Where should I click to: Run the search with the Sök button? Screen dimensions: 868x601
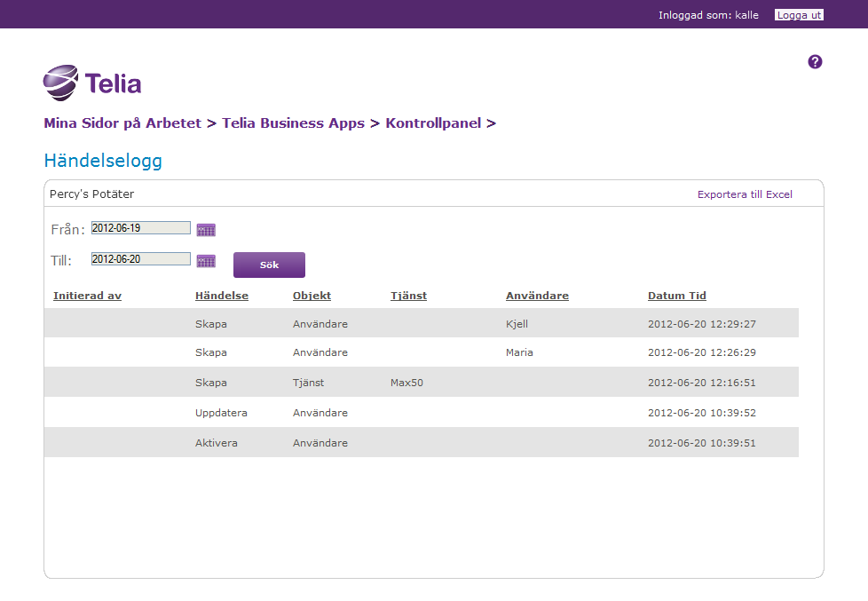269,265
